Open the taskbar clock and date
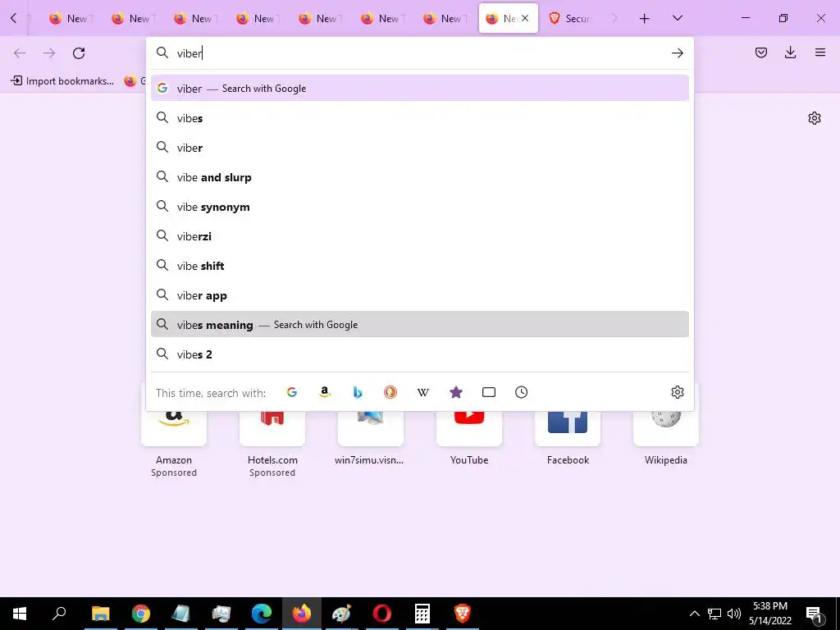The image size is (840, 630). 770,614
